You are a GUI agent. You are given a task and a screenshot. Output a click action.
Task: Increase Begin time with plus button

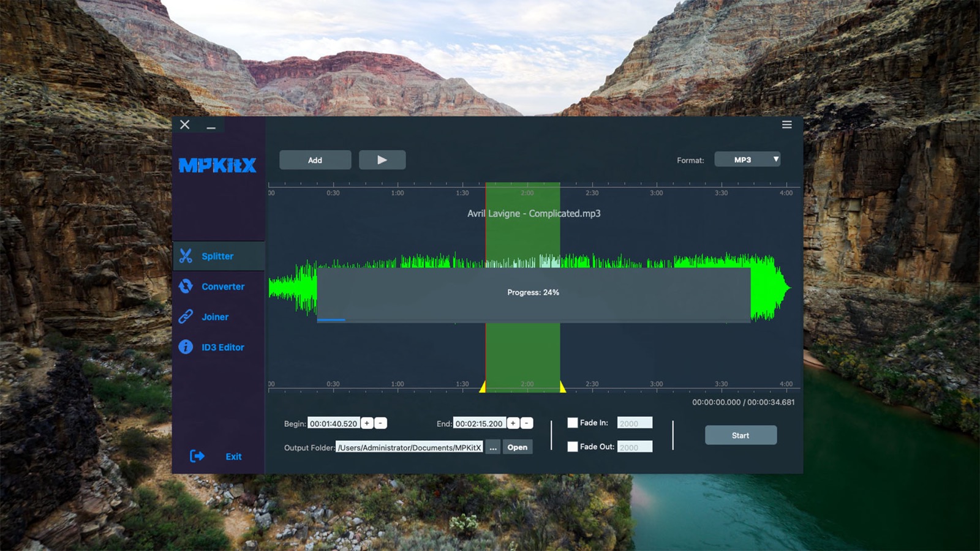367,423
